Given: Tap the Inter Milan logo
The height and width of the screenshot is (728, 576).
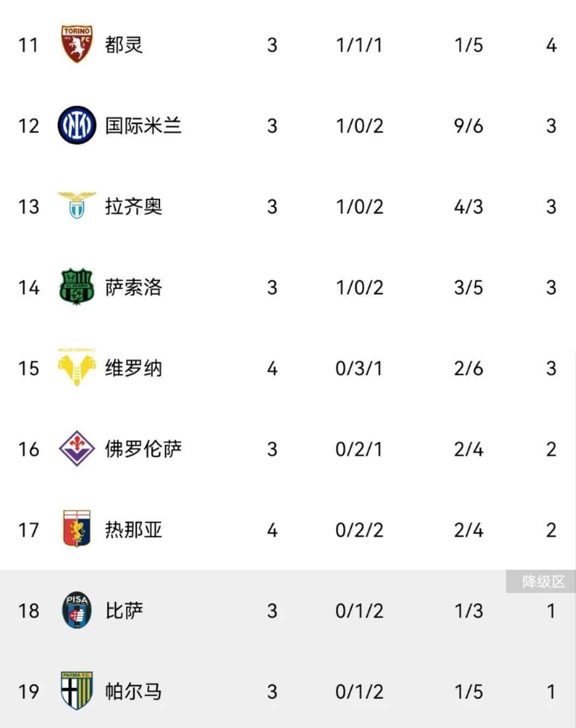Looking at the screenshot, I should pos(77,125).
